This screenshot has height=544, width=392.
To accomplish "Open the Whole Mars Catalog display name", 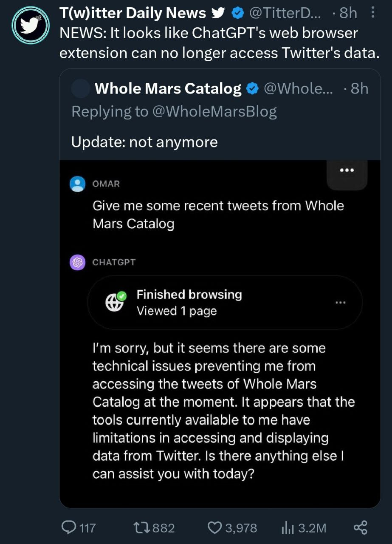I will [168, 88].
